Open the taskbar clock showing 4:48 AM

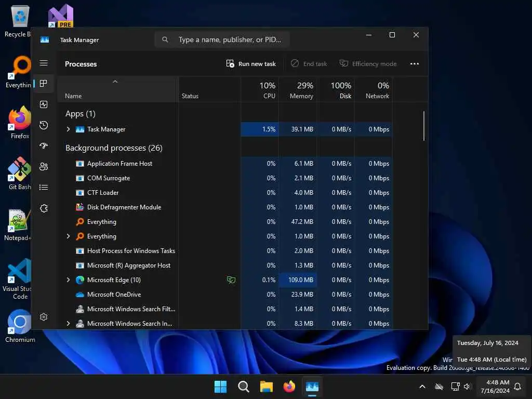click(x=495, y=387)
